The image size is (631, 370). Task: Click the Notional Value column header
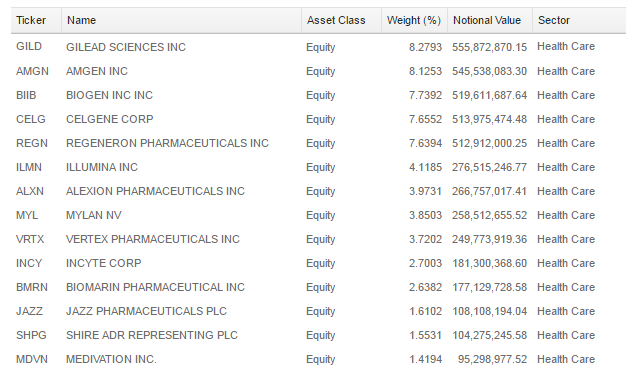click(487, 20)
